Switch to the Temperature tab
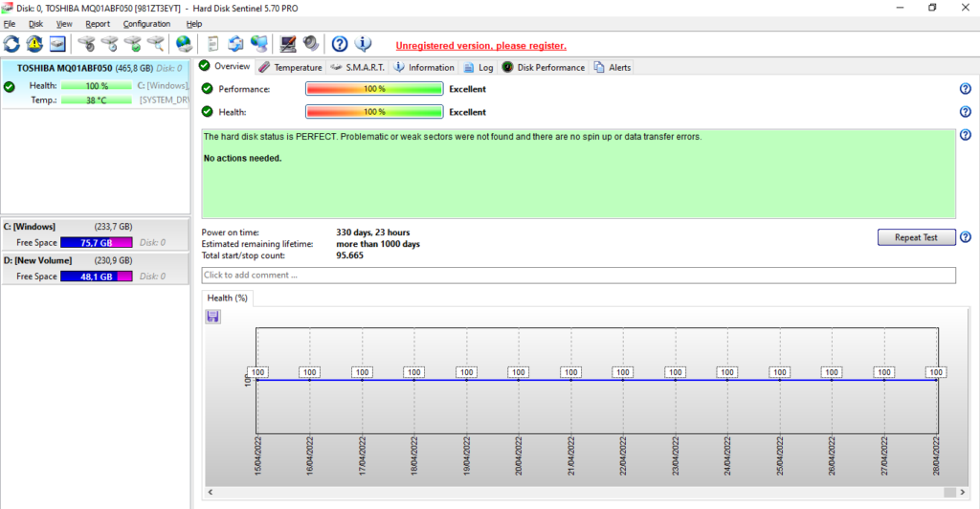 291,67
